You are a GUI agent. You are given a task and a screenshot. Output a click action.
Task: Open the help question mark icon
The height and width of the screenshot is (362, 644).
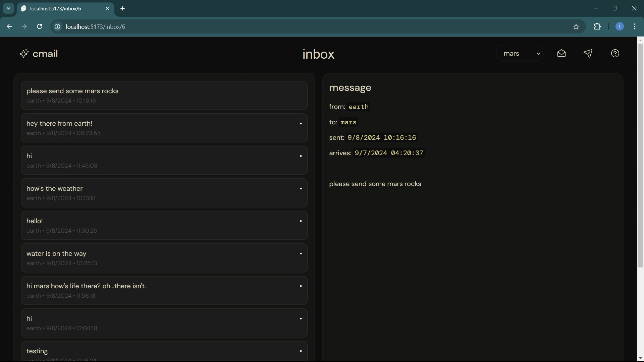coord(615,54)
